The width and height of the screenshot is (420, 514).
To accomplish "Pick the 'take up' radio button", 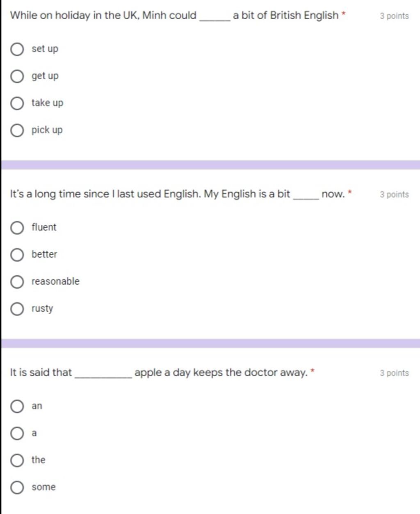I will coord(17,103).
